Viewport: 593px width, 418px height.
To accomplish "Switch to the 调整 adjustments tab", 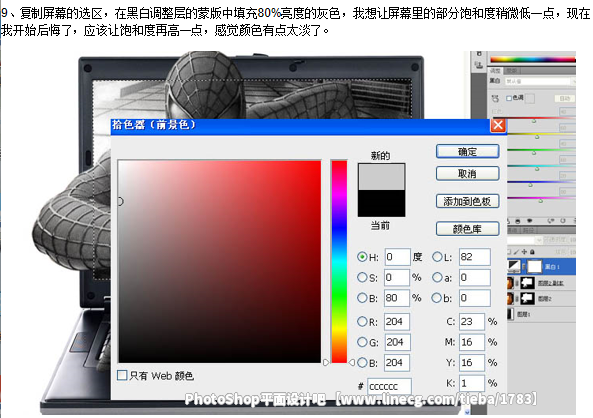I will coord(495,71).
